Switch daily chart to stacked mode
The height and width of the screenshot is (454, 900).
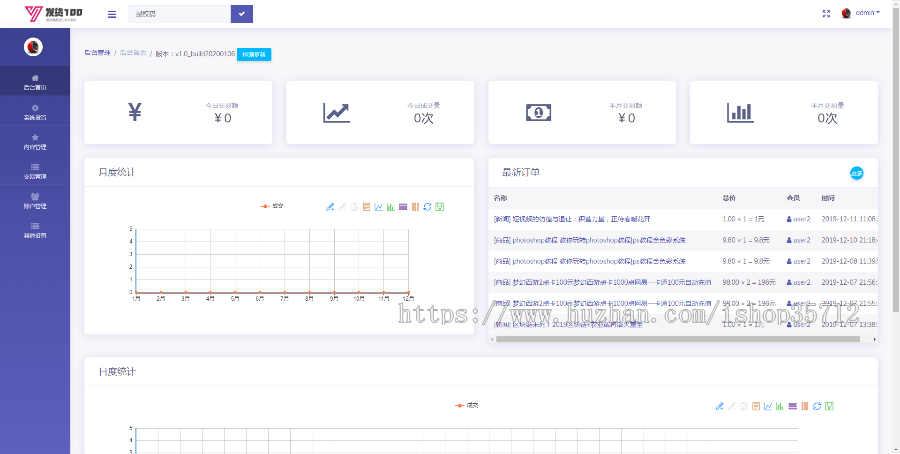coord(793,406)
